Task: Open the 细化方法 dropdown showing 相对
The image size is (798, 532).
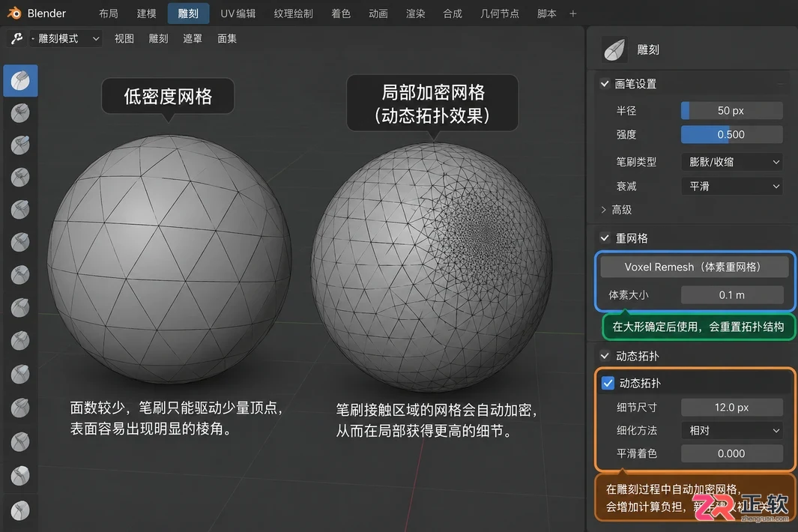Action: coord(732,431)
